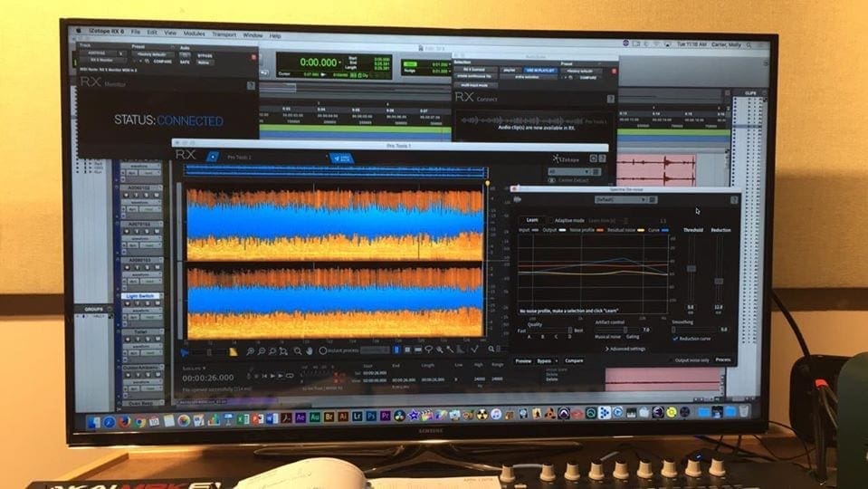Expand Advanced settings in De-noise

click(625, 349)
